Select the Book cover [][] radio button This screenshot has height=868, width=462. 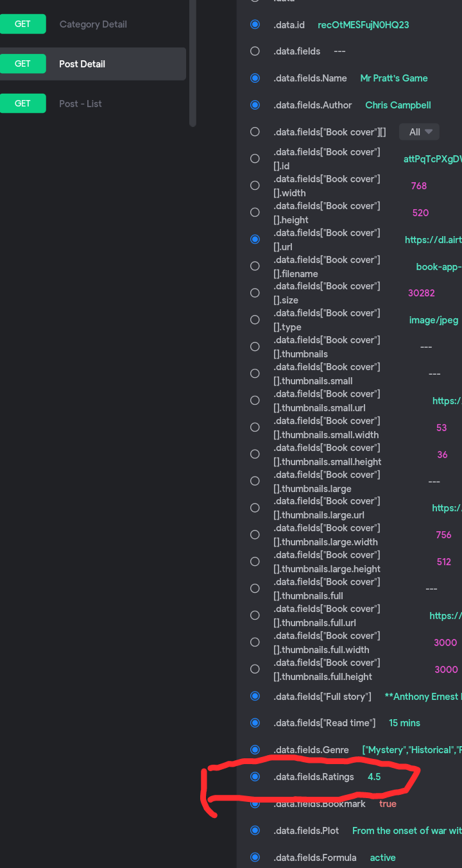coord(255,132)
